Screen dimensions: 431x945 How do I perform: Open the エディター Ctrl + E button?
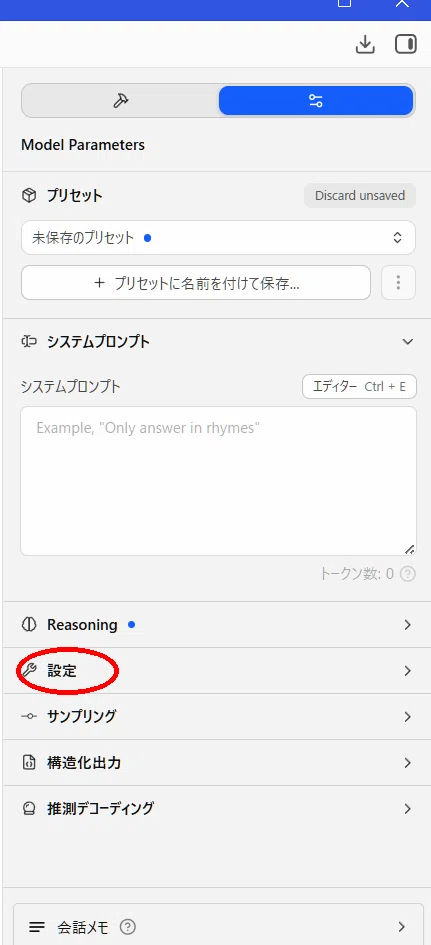pos(359,386)
